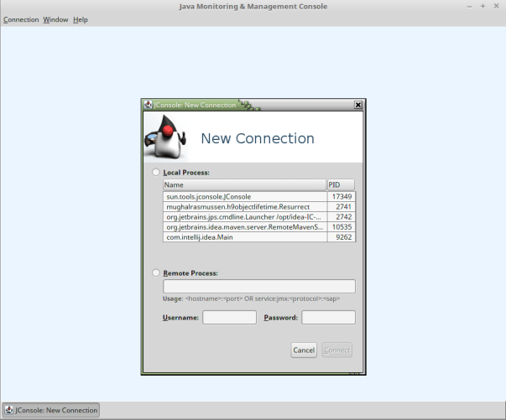The height and width of the screenshot is (420, 506).
Task: Choose the com.intellij.idea.Main process
Action: 243,237
